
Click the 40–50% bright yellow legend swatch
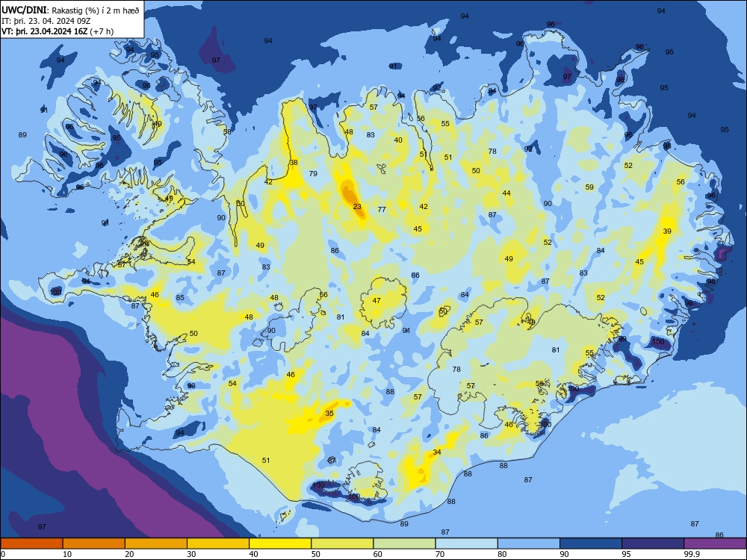pos(280,544)
